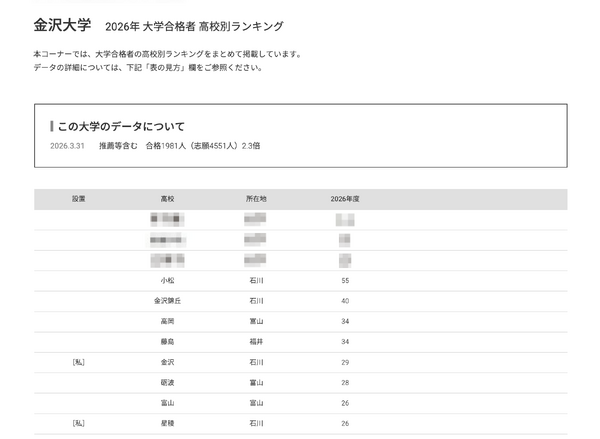Screen dimensions: 600x439
Task: Click the 所在地 column header
Action: coord(256,199)
